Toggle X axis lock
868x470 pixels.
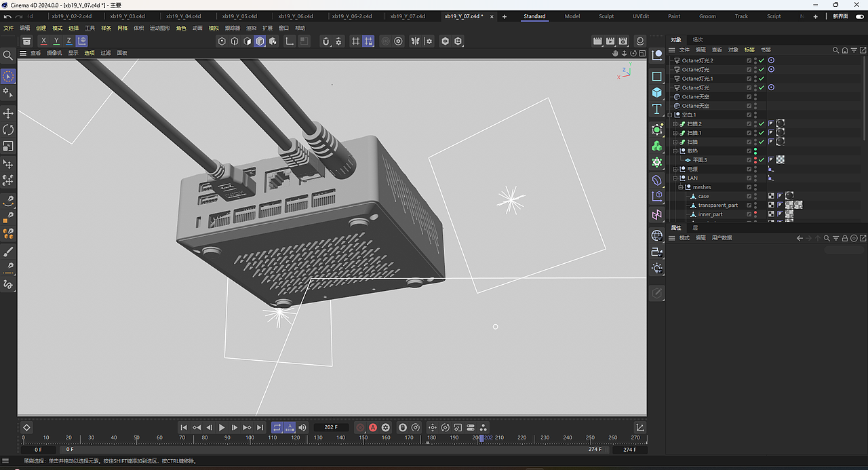(x=44, y=41)
